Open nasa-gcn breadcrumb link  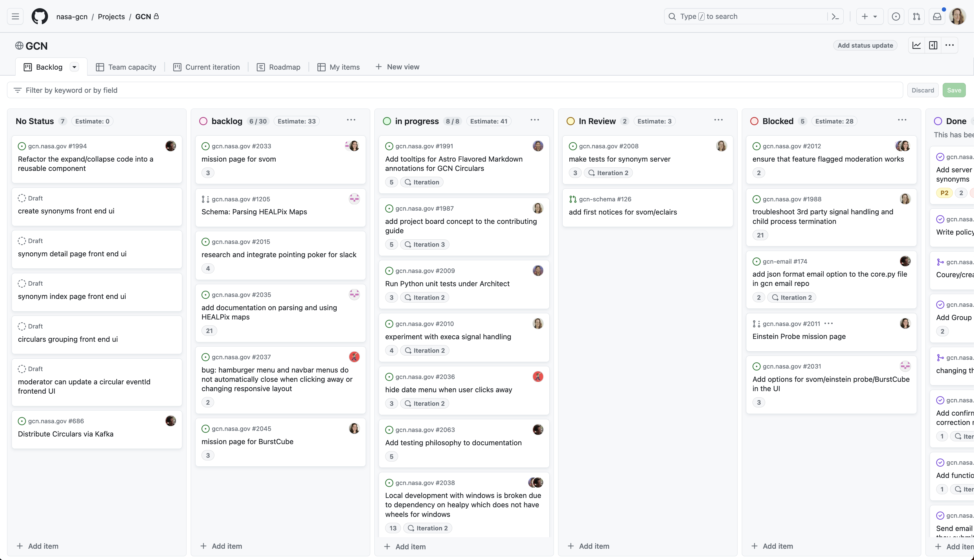tap(72, 17)
